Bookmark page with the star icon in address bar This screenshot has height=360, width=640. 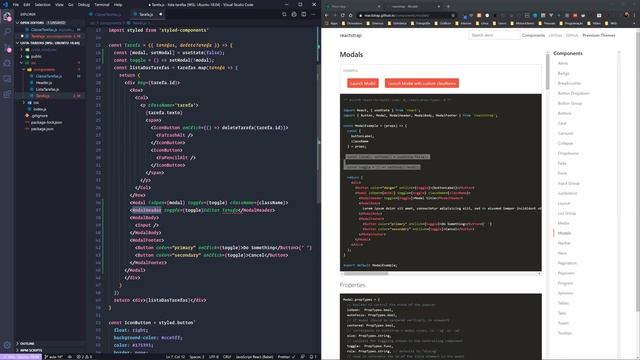(x=453, y=15)
